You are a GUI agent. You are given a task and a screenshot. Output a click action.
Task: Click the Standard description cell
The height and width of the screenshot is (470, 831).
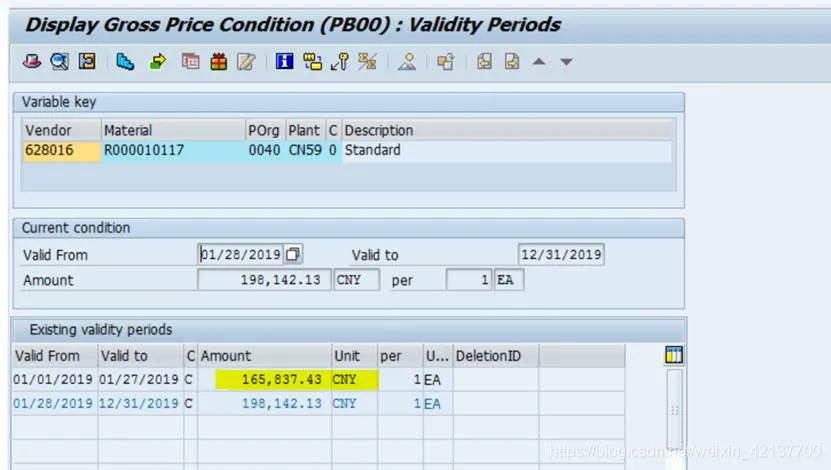point(507,150)
